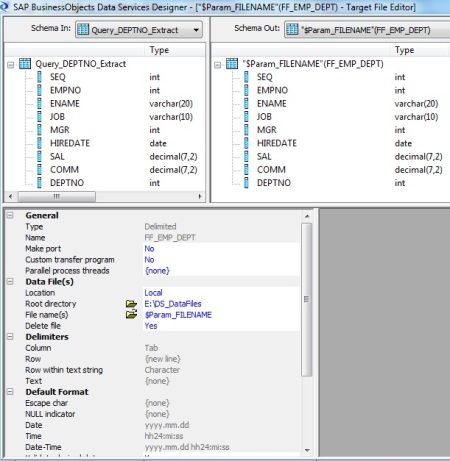Edit Root directory value E:\DS_DataFiles
Viewport: 450px width, 461px height.
221,304
